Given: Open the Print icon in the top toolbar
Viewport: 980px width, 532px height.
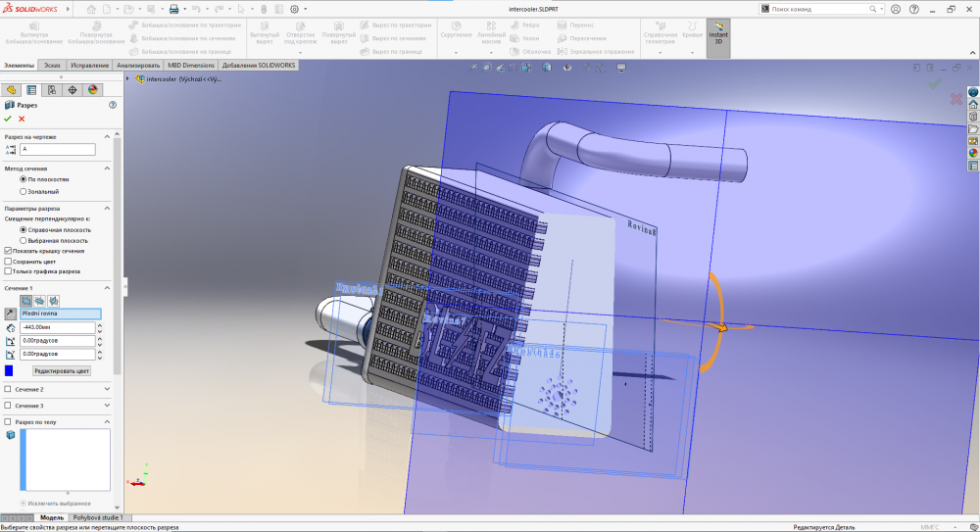Looking at the screenshot, I should pos(173,9).
